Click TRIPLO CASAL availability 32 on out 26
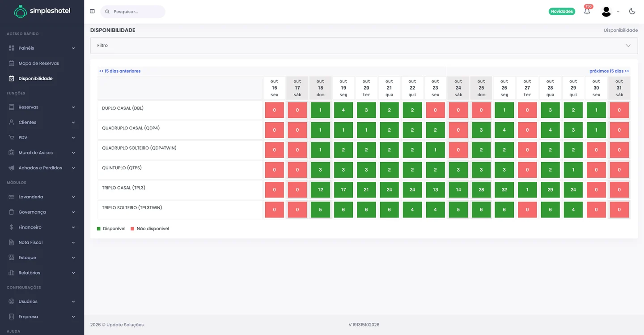The height and width of the screenshot is (335, 644). pyautogui.click(x=504, y=190)
